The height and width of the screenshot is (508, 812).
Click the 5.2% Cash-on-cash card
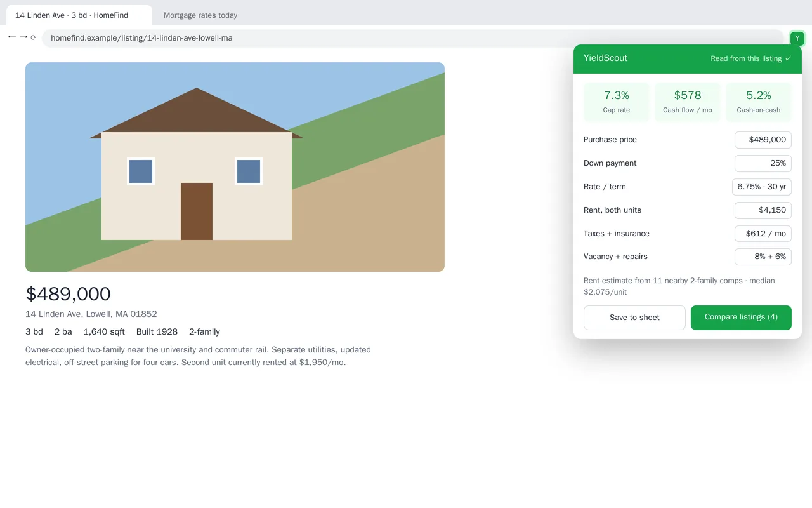point(759,102)
